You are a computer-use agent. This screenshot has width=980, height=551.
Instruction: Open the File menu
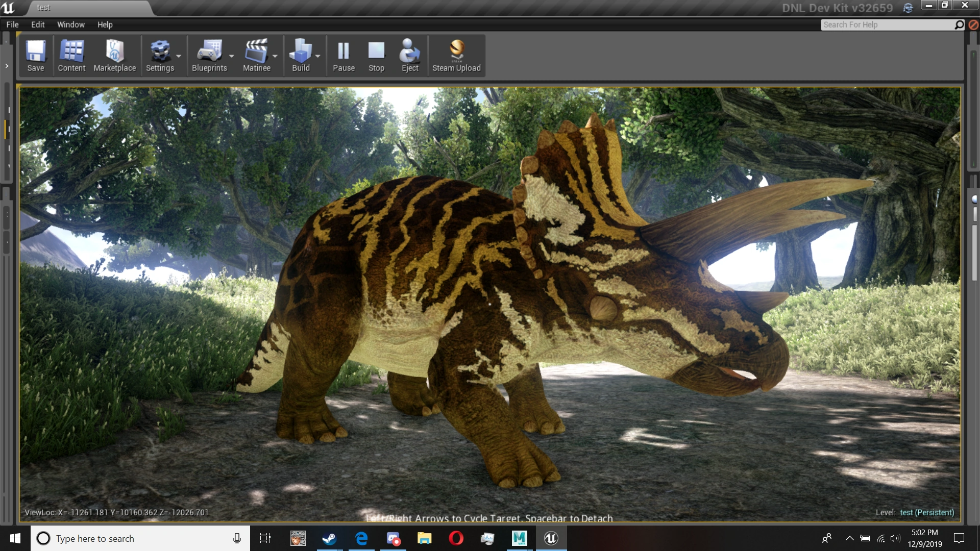(x=12, y=24)
